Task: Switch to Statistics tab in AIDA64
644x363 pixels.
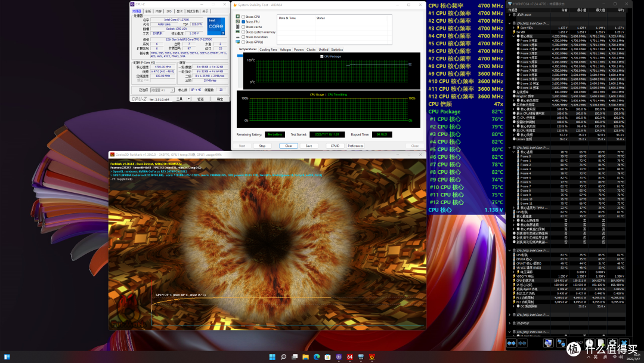Action: point(337,50)
